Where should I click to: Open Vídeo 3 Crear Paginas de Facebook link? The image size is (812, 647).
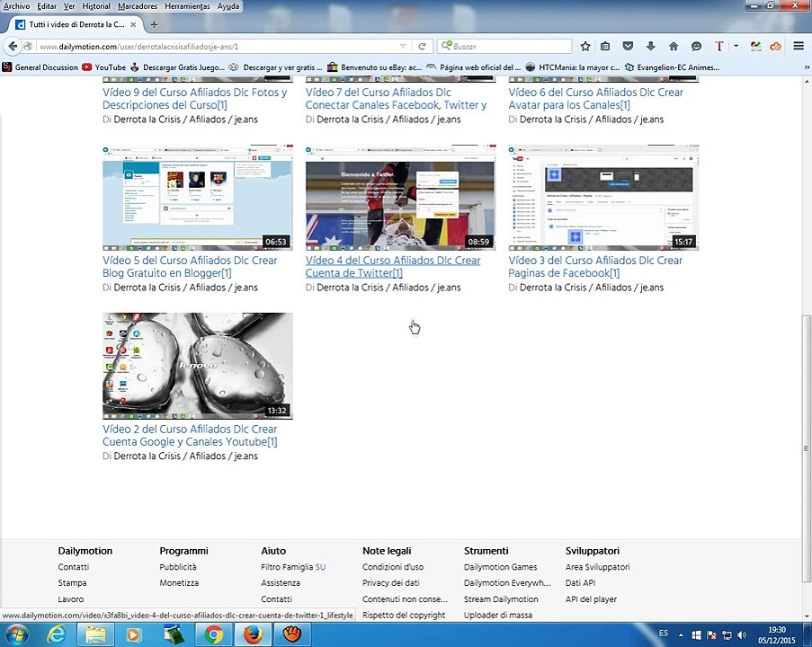[595, 267]
